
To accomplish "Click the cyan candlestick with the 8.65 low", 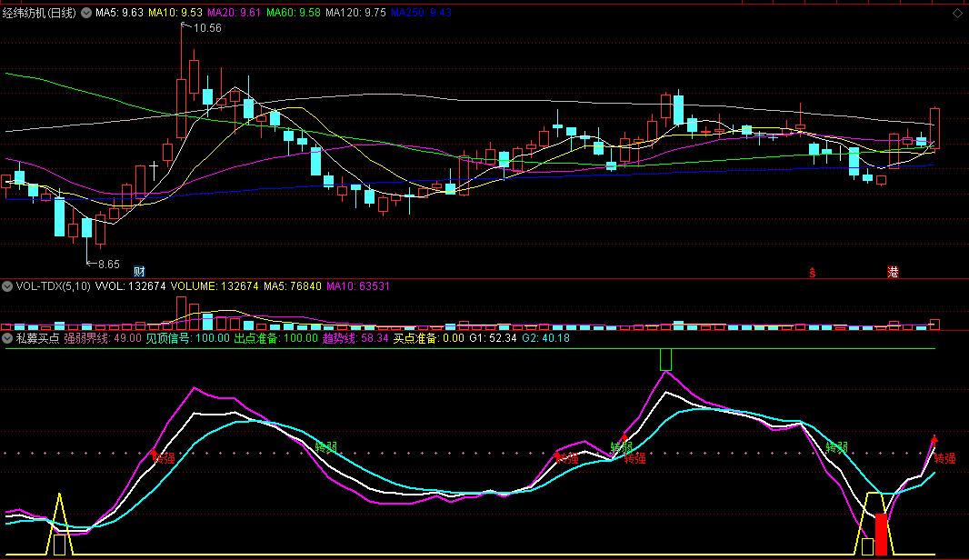I will [86, 227].
